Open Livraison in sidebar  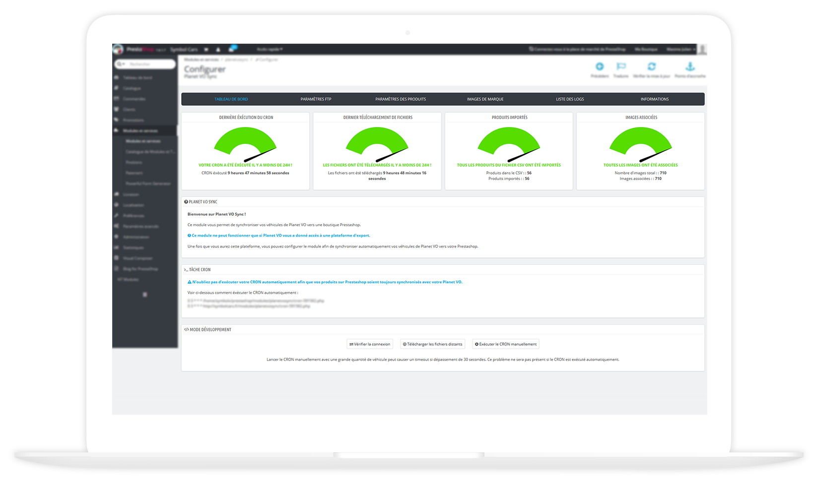[x=131, y=194]
